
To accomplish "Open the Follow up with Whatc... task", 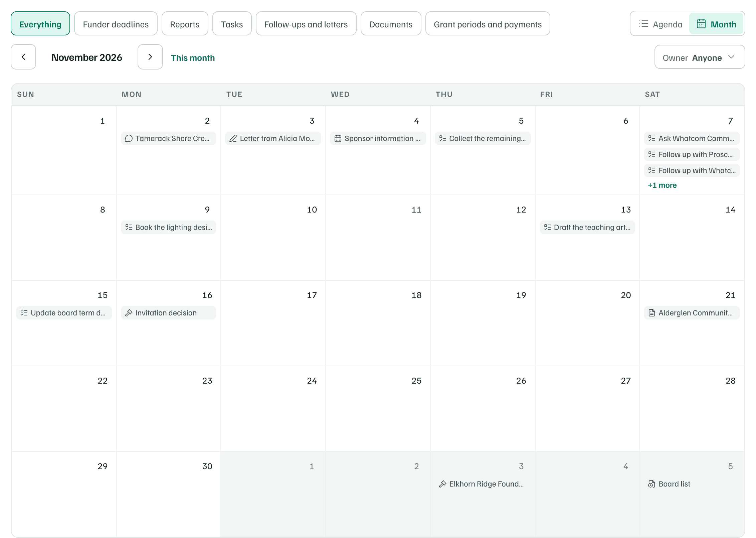I will point(692,170).
